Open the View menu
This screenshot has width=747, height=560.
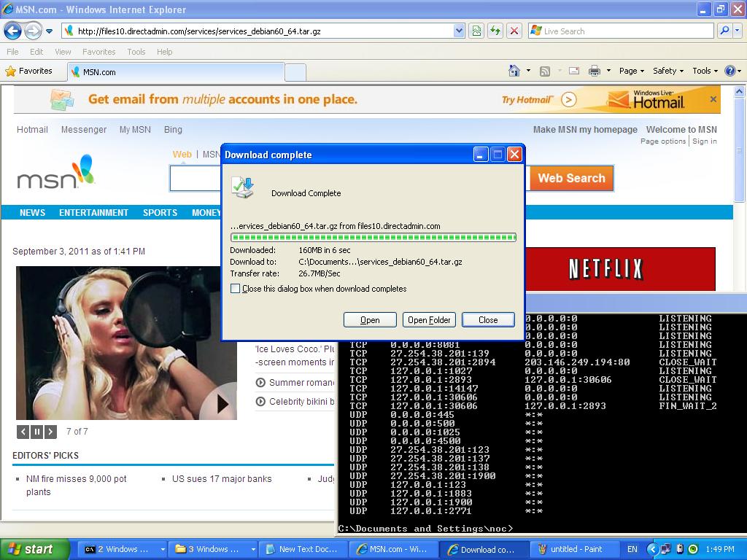click(63, 52)
